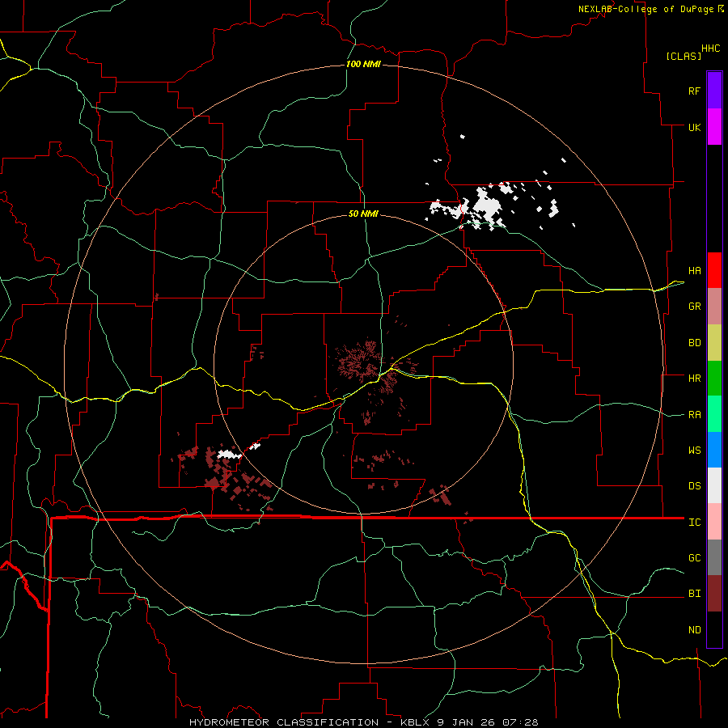The height and width of the screenshot is (728, 728).
Task: Click the "RF" legend label
Action: coord(694,91)
